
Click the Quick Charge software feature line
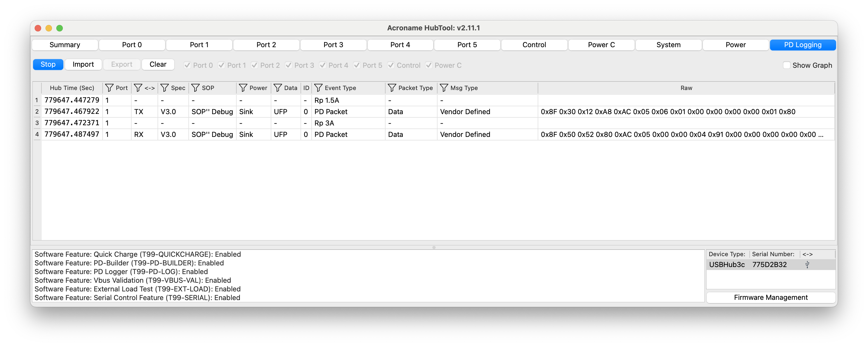click(138, 254)
